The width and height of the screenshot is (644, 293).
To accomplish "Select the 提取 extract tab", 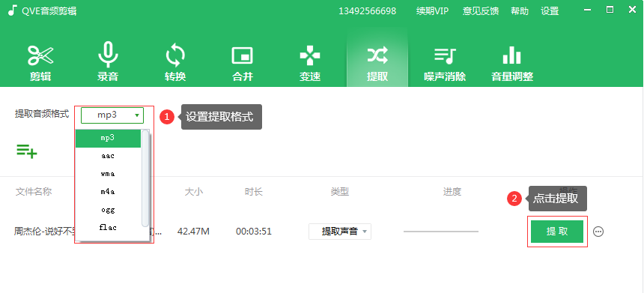I will point(377,63).
